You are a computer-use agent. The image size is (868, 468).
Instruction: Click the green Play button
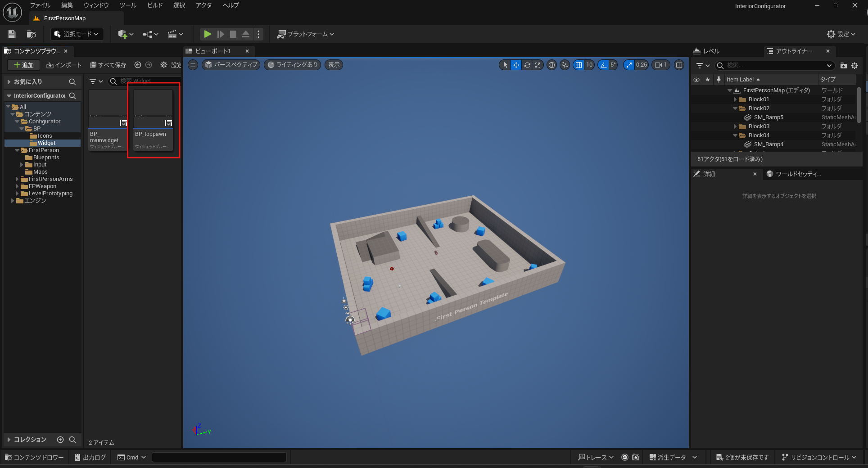[x=207, y=34]
